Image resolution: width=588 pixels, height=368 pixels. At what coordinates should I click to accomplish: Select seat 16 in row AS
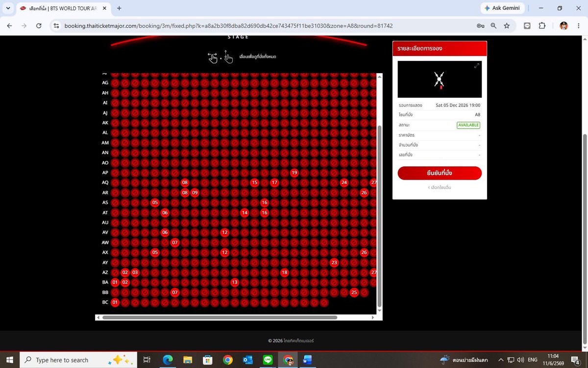[265, 203]
